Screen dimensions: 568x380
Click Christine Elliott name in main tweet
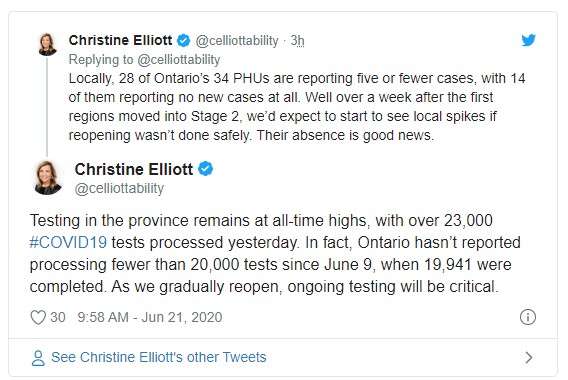point(134,169)
